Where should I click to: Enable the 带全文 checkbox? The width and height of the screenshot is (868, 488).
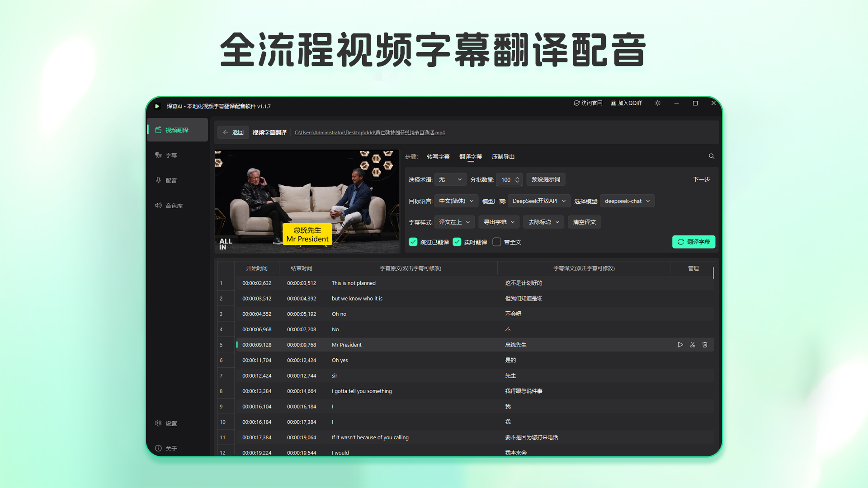[x=497, y=242]
